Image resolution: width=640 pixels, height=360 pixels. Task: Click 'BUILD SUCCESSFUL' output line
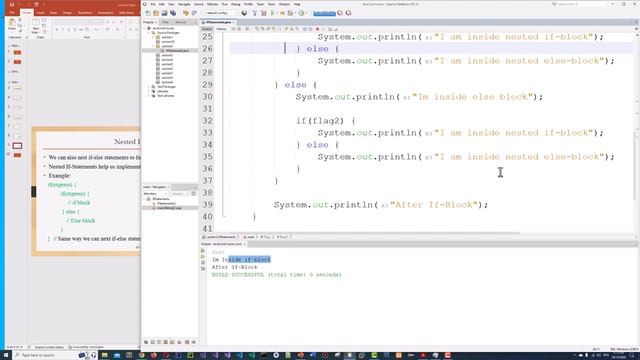tap(276, 275)
